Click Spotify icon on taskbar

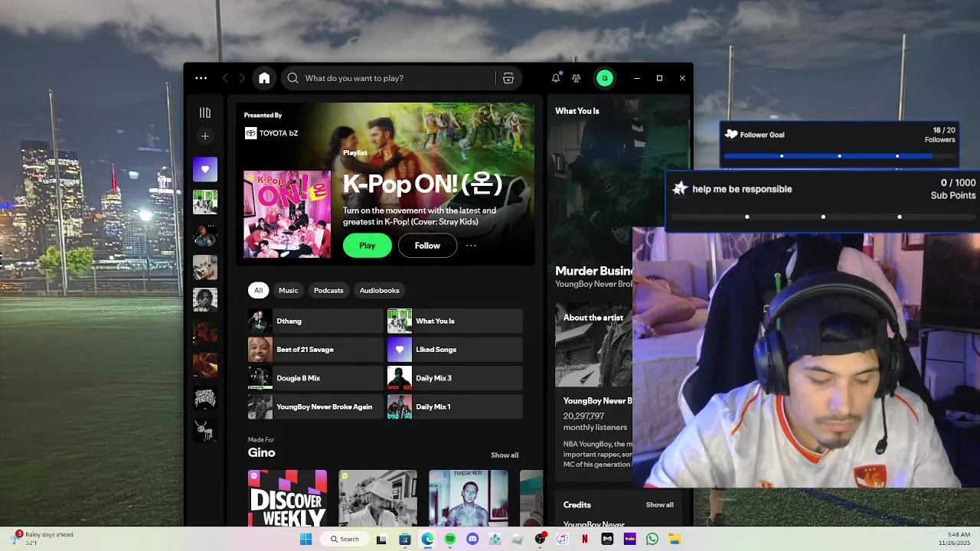450,540
